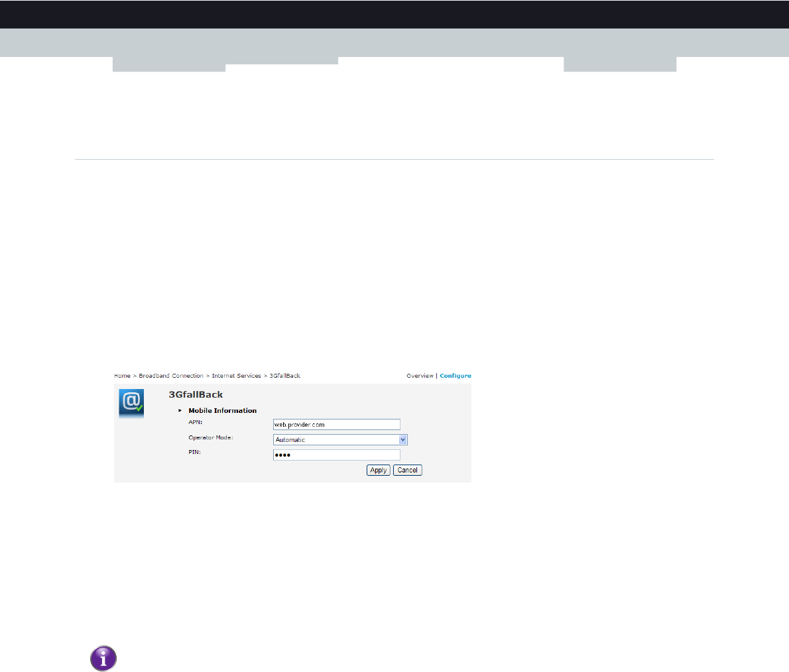
Task: Click the Operator Mode label
Action: coord(211,437)
